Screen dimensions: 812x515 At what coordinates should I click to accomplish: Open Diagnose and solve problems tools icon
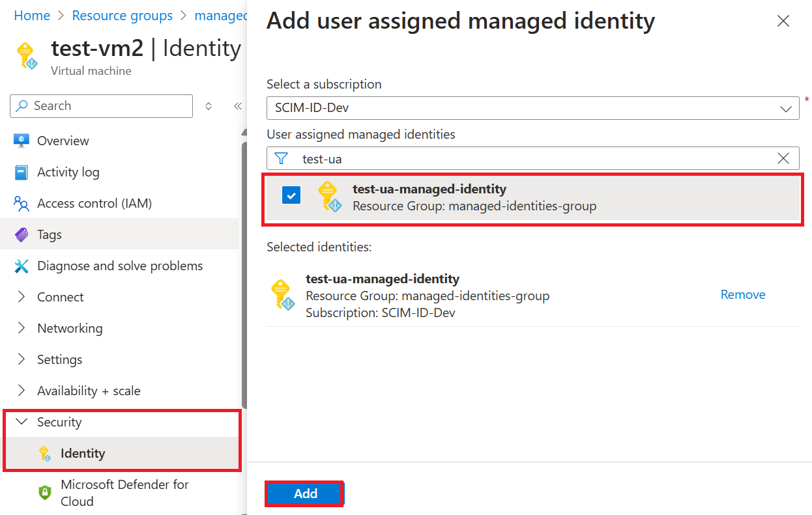click(x=22, y=266)
